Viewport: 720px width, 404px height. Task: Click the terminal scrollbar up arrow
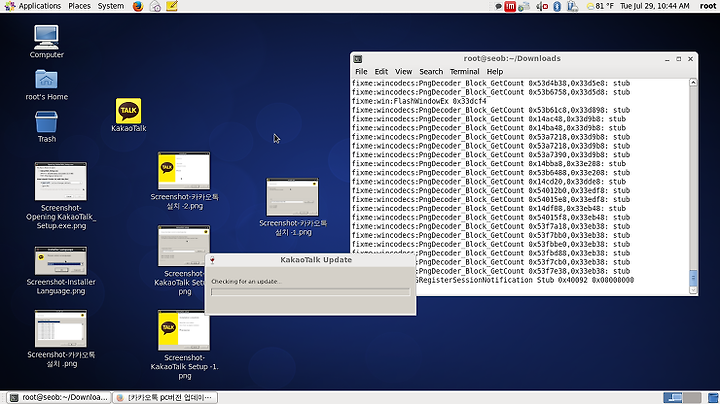693,83
